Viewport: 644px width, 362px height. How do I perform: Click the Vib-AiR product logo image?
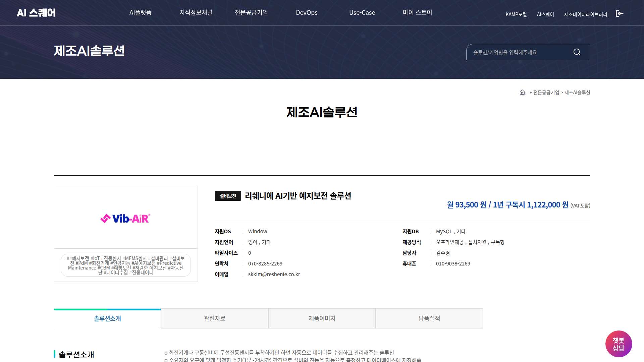[125, 219]
